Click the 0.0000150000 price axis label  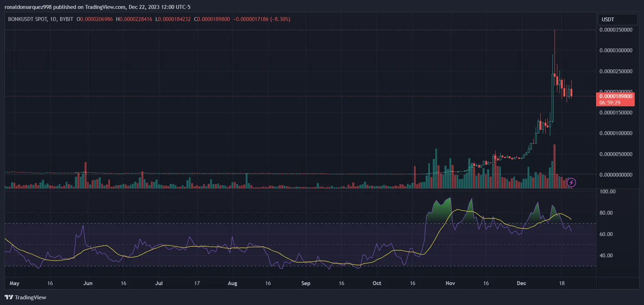[x=616, y=113]
